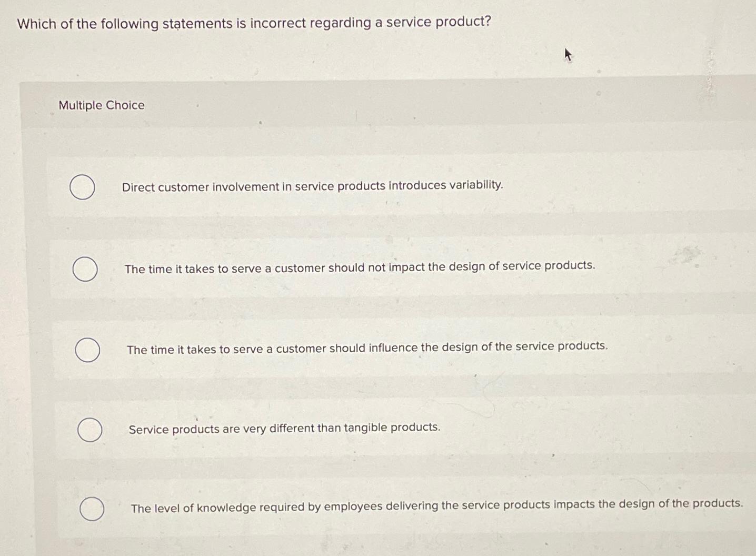Select the radio button for 'level of knowledge required by employees'
The image size is (756, 556).
click(x=93, y=510)
